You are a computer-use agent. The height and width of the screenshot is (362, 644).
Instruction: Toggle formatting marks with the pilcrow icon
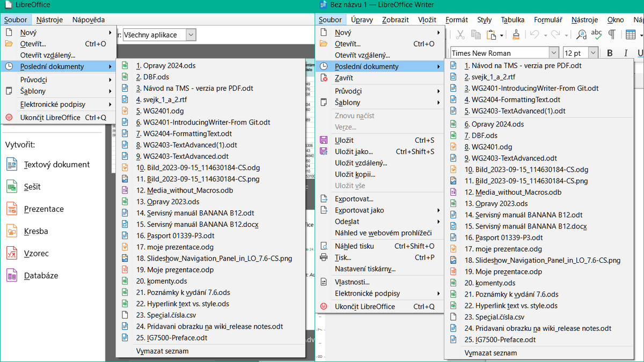[x=611, y=35]
